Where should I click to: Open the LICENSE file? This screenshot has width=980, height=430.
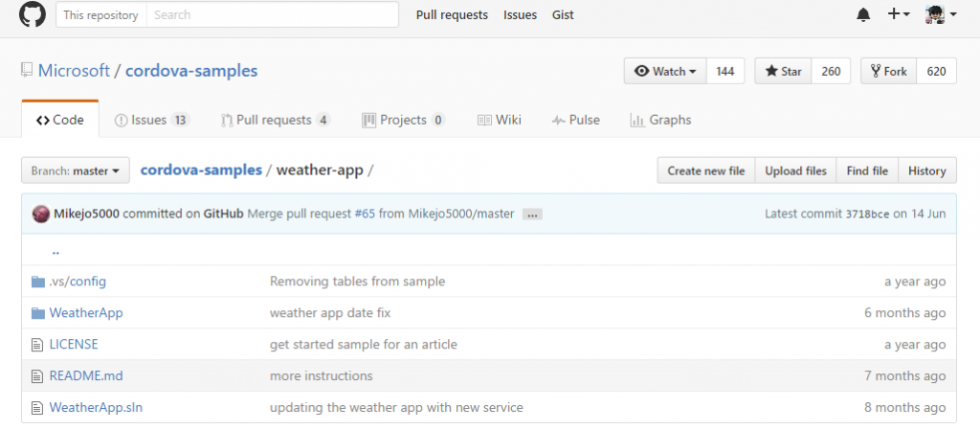pyautogui.click(x=74, y=345)
